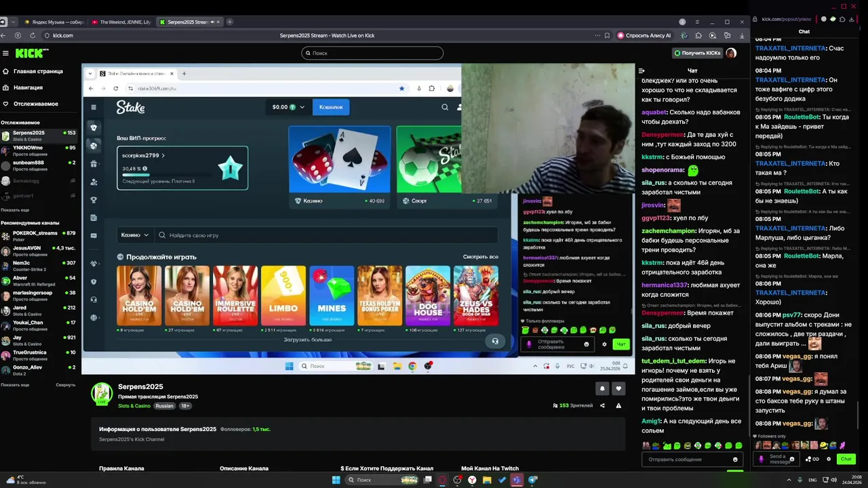Open emoji picker in main chat input

[x=734, y=460]
